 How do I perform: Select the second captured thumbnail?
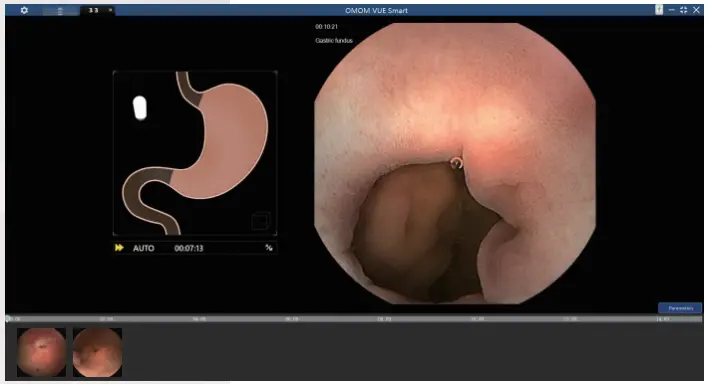click(97, 352)
